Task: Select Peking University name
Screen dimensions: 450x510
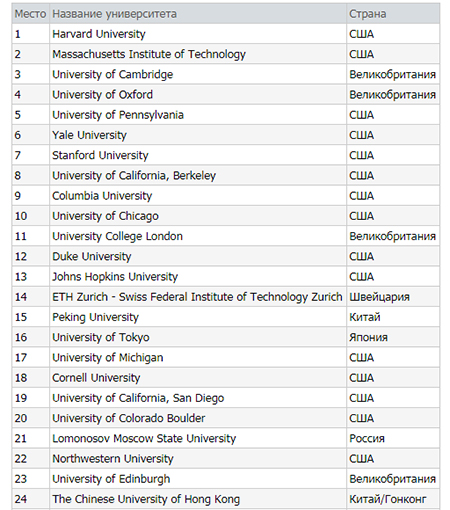Action: pyautogui.click(x=95, y=317)
